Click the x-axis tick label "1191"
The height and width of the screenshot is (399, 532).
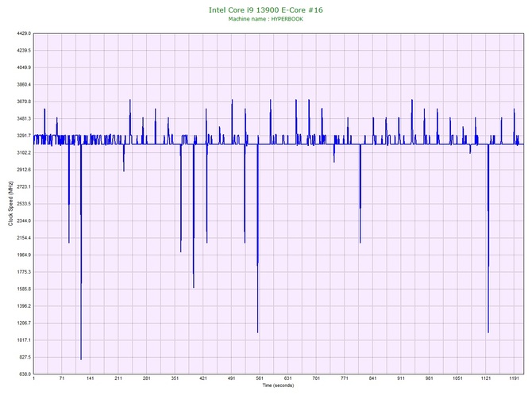click(x=514, y=378)
